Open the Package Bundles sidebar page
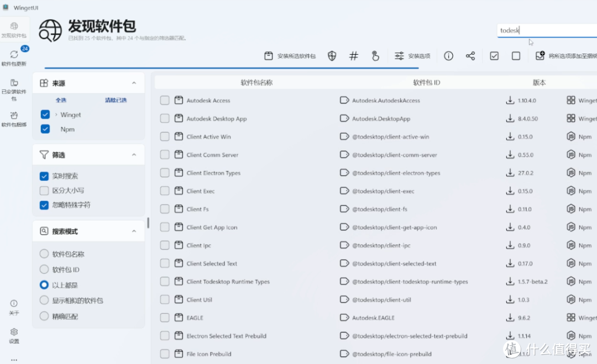597x364 pixels. (x=14, y=119)
